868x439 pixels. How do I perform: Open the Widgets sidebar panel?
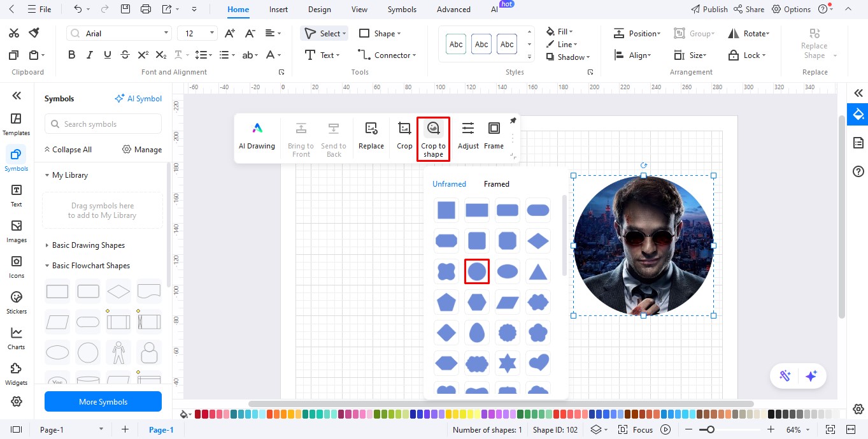click(17, 374)
